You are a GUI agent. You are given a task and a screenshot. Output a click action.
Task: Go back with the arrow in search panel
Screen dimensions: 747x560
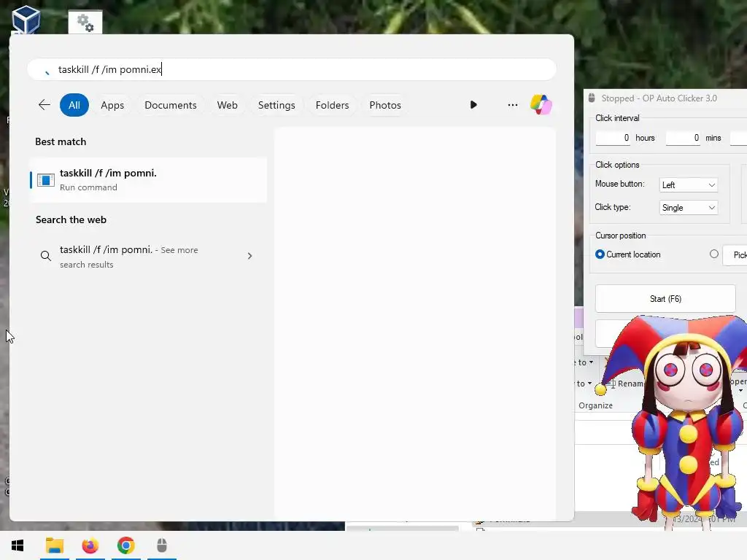pyautogui.click(x=44, y=105)
